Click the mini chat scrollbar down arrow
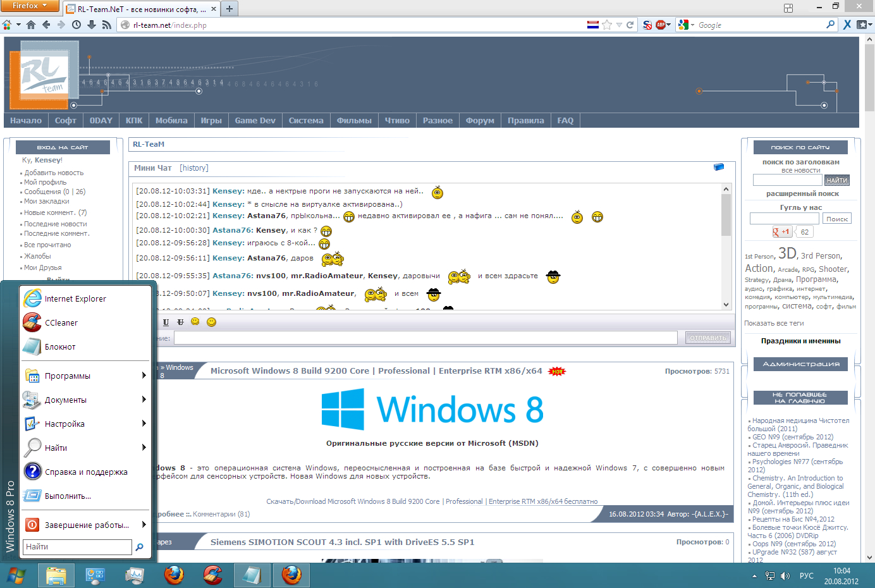 click(x=726, y=304)
